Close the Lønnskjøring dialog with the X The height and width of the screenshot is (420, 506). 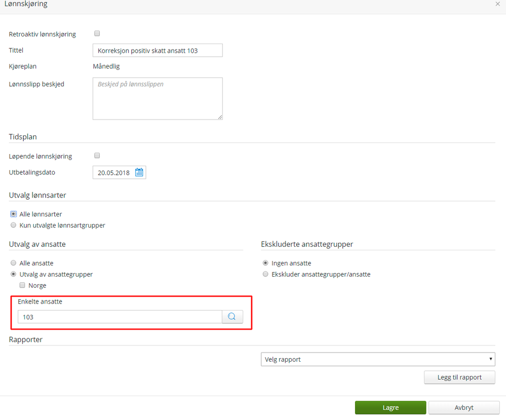coord(497,4)
